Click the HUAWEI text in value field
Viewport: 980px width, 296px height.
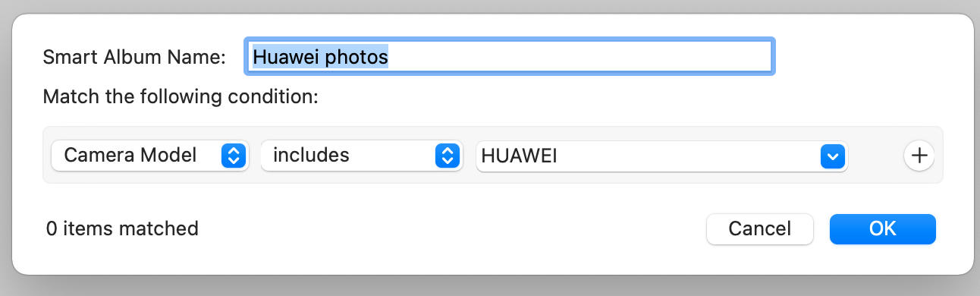coord(520,156)
